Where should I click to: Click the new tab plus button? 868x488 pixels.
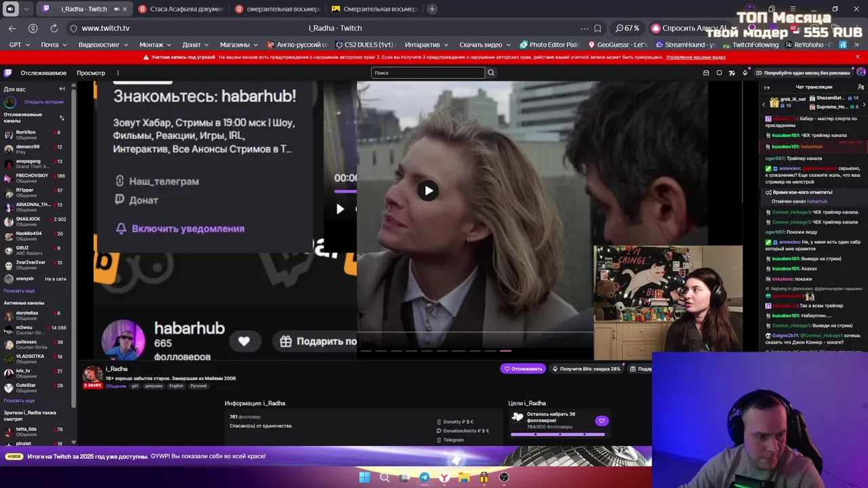432,9
